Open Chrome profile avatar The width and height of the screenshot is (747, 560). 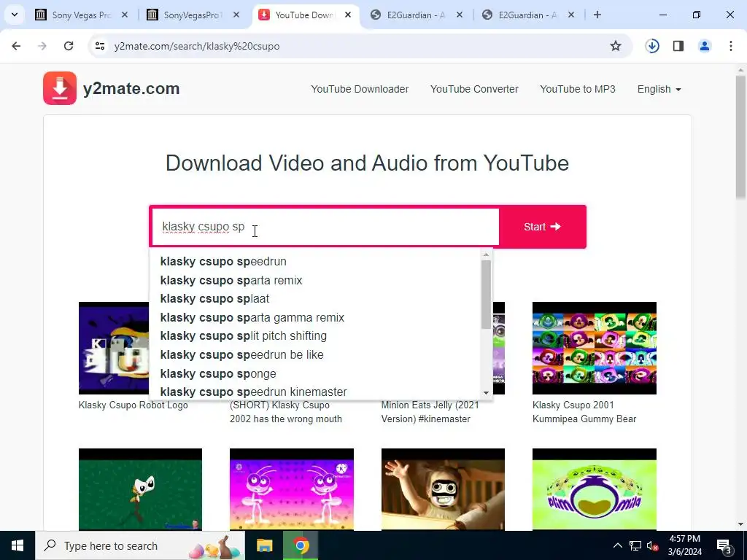pyautogui.click(x=705, y=46)
